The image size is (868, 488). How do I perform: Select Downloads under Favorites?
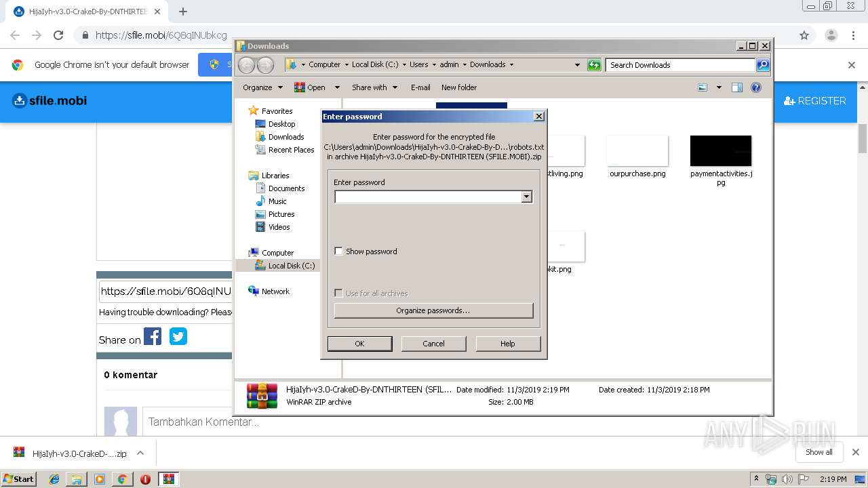click(x=286, y=137)
